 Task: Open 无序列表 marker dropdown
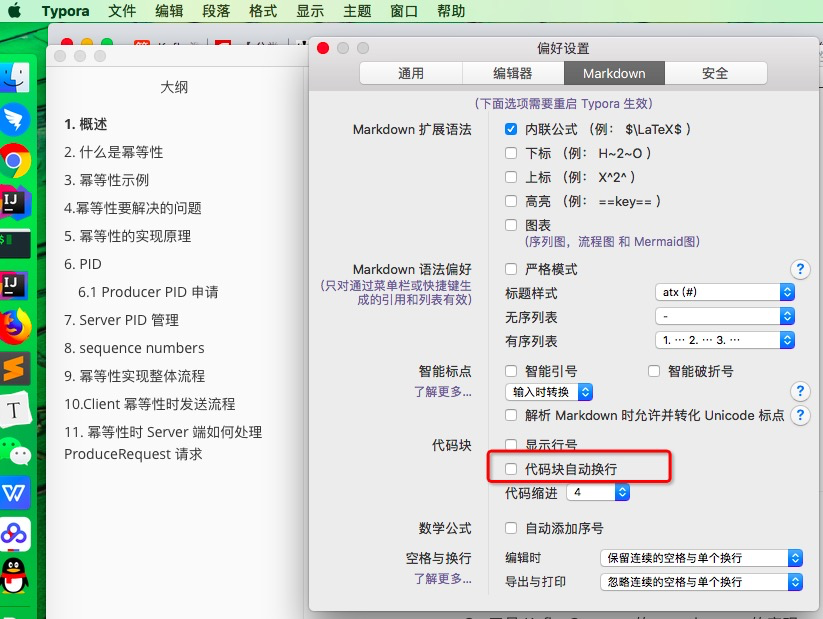725,316
